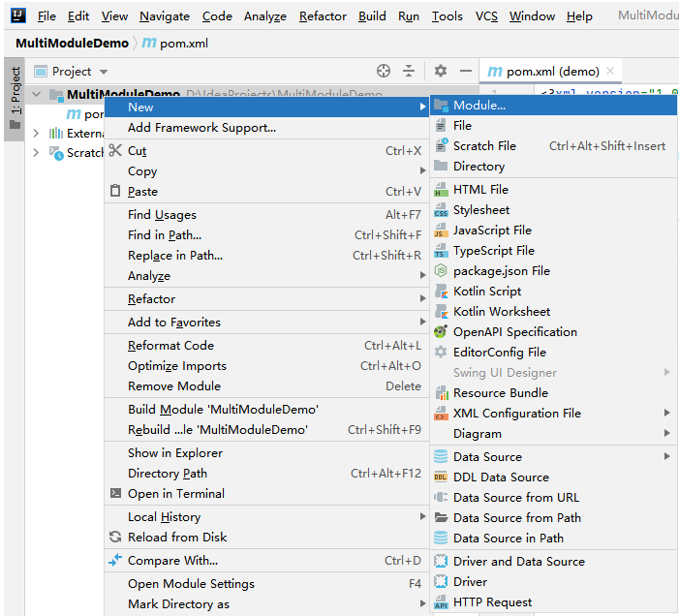This screenshot has width=679, height=616.
Task: Click the Driver and Data Source icon
Action: [441, 561]
